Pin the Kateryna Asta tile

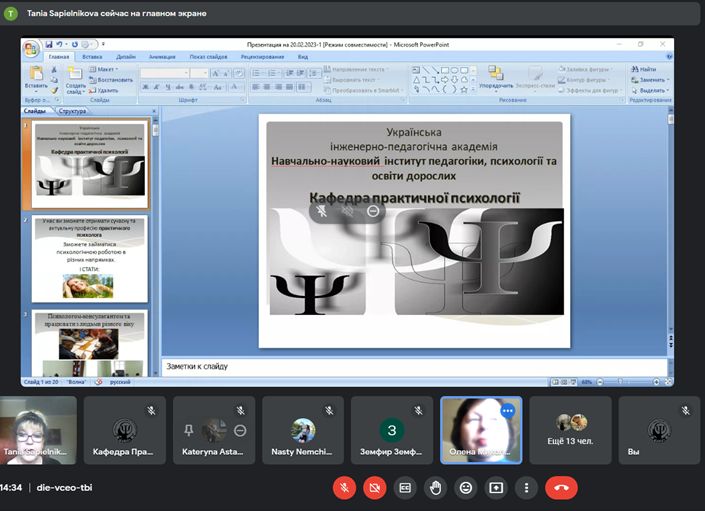pyautogui.click(x=189, y=431)
